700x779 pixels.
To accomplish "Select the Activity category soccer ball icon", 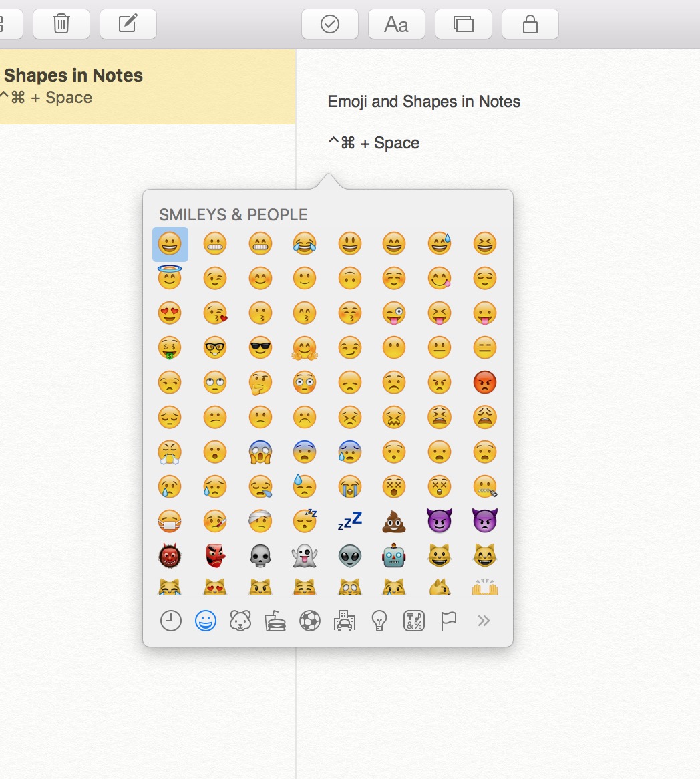I will tap(310, 620).
